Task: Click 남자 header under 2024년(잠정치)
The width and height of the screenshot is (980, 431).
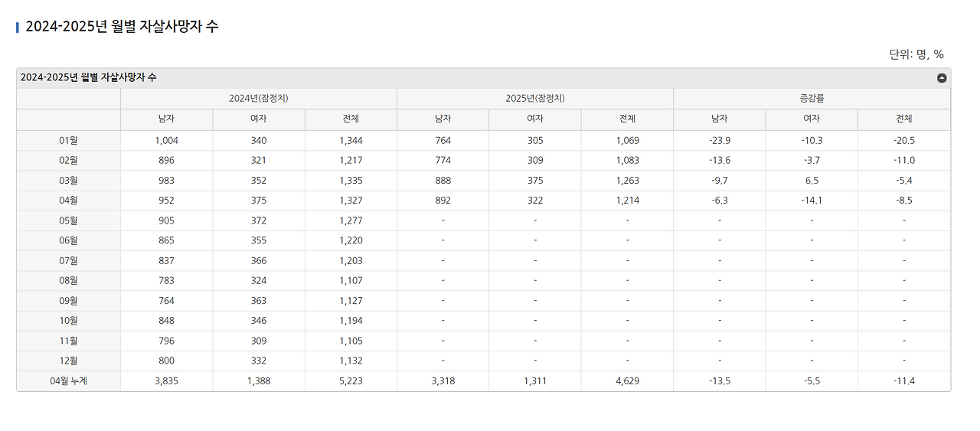Action: pos(166,119)
